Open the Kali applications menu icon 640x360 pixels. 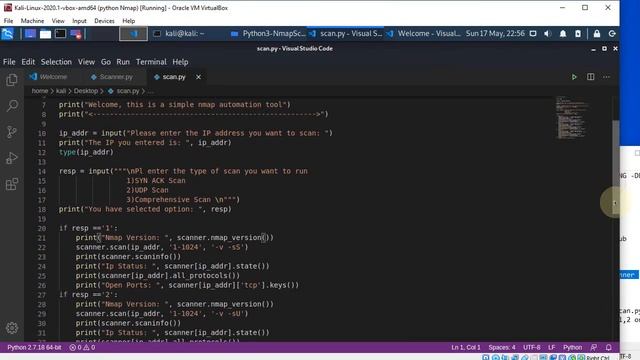pyautogui.click(x=7, y=34)
